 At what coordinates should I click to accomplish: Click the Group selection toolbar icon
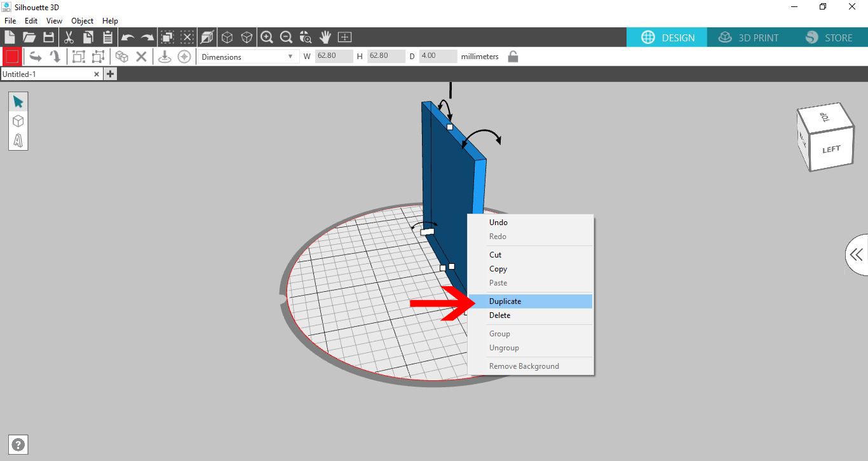point(78,57)
